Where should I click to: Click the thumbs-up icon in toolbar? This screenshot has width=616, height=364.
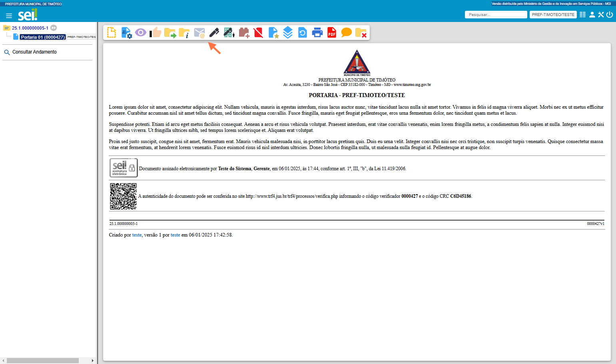coord(155,32)
